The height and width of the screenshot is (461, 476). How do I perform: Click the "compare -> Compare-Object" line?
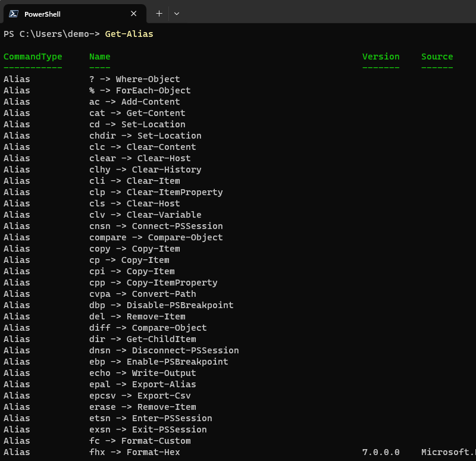(x=156, y=237)
